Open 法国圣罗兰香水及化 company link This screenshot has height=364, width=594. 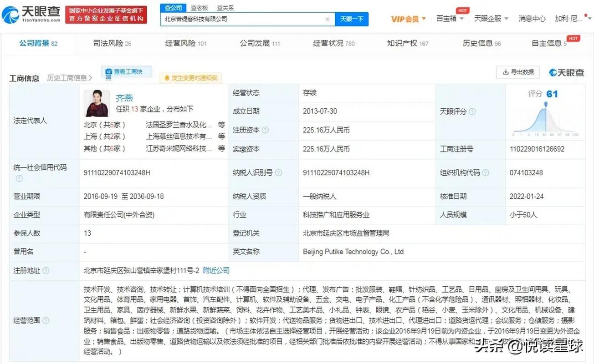click(179, 124)
